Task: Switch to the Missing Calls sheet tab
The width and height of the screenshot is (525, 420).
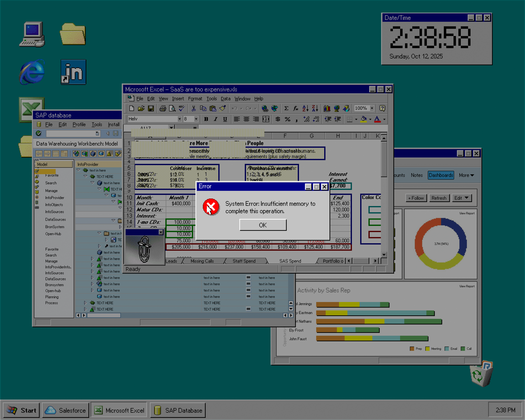Action: [202, 261]
